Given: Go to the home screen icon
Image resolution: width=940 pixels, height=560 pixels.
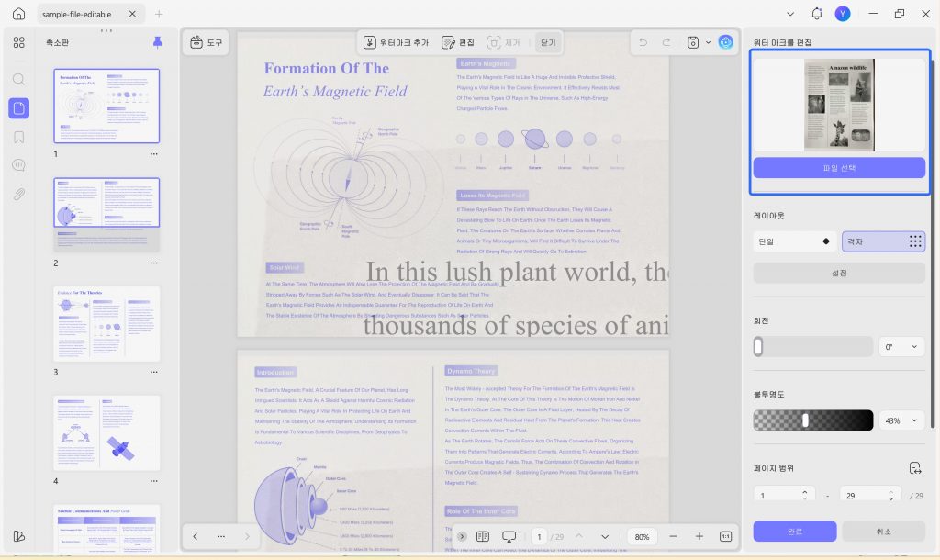Looking at the screenshot, I should 18,14.
